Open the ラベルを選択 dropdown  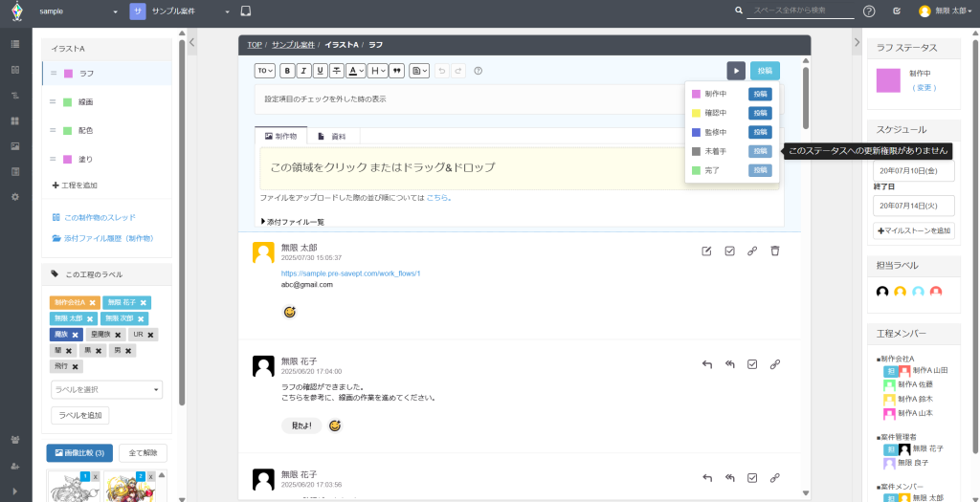click(106, 390)
